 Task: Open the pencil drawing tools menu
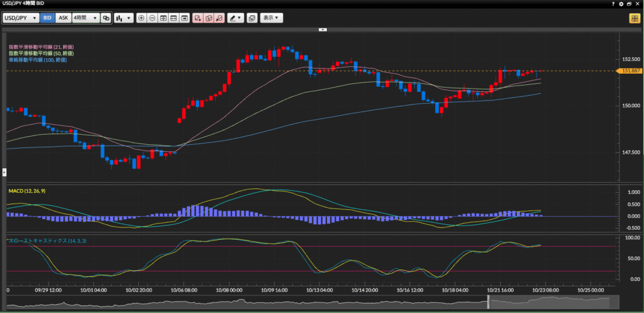[236, 18]
